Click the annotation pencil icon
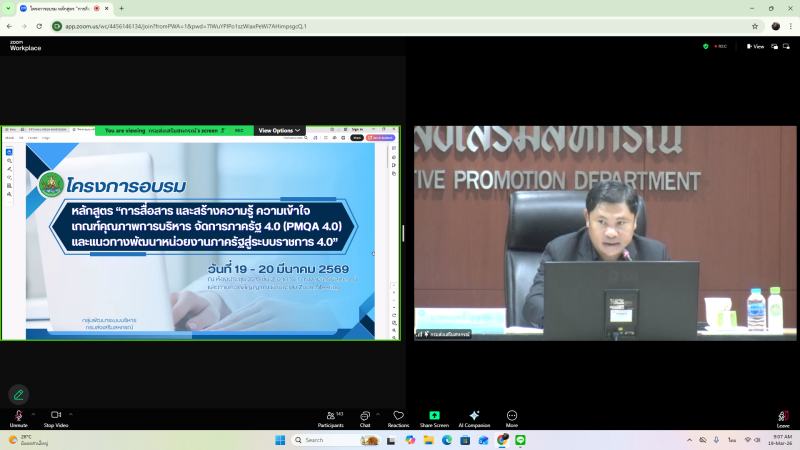 click(18, 394)
